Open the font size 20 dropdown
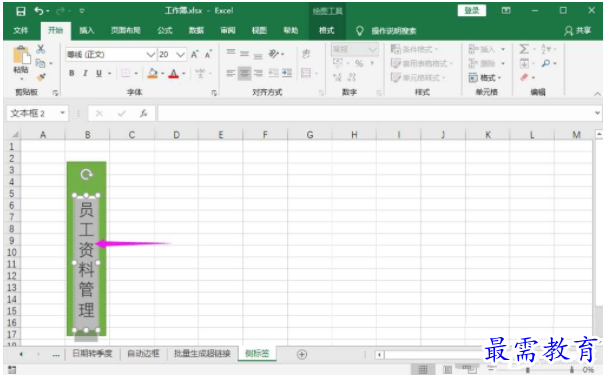606x381 pixels. 180,54
